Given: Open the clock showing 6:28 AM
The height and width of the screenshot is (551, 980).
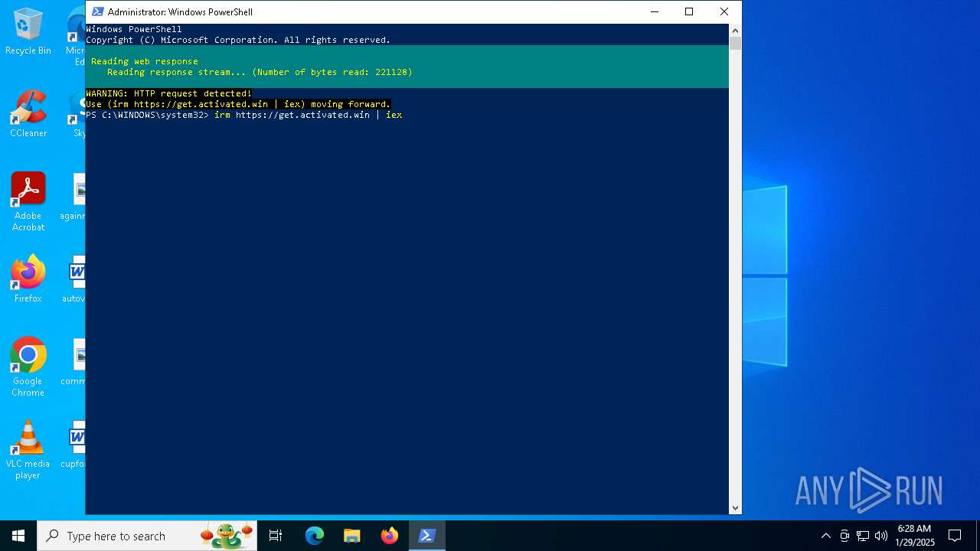Looking at the screenshot, I should [x=915, y=536].
